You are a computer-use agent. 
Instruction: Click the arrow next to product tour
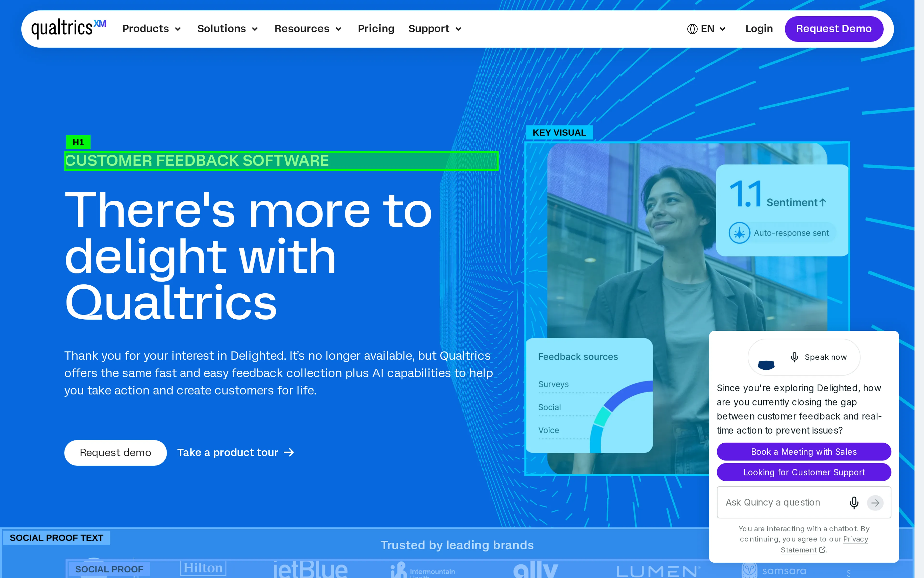point(289,453)
